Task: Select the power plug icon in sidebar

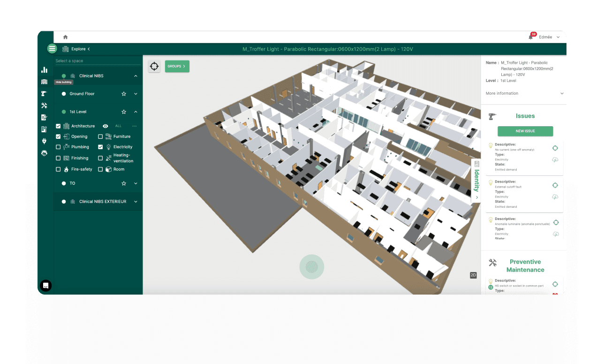Action: [44, 141]
